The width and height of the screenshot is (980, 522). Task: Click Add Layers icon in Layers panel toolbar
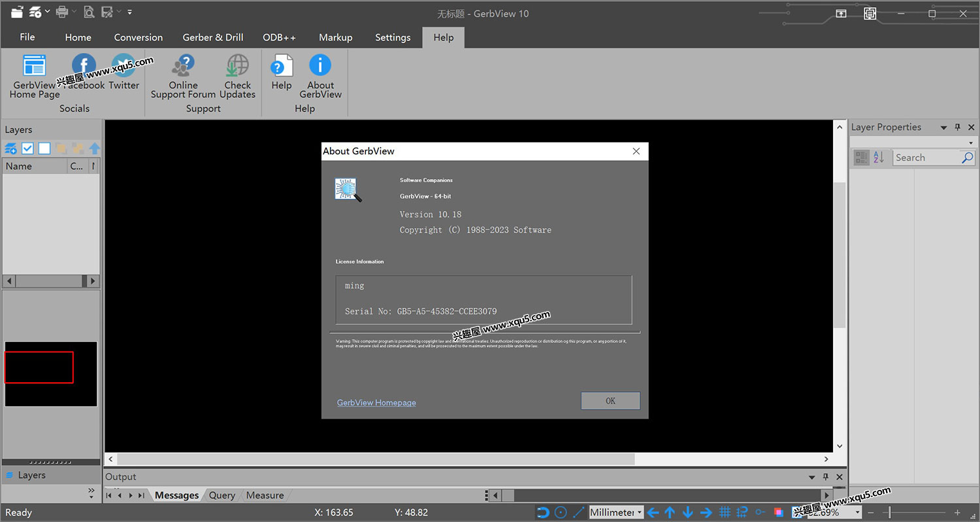coord(11,148)
